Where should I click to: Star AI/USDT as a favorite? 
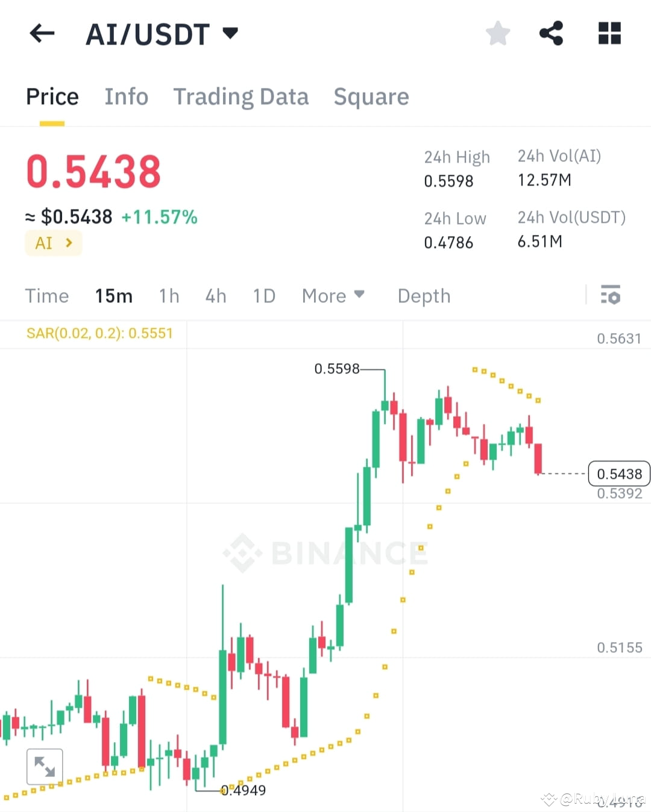pyautogui.click(x=498, y=34)
